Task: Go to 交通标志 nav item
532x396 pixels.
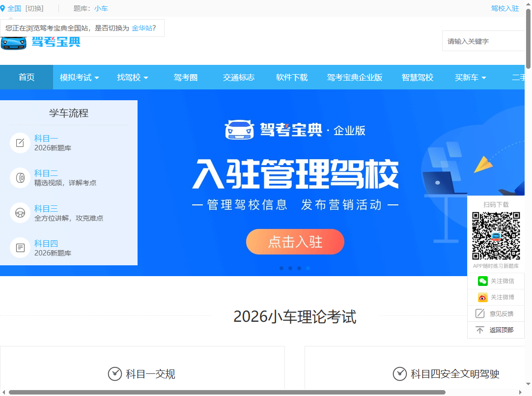Action: 239,77
